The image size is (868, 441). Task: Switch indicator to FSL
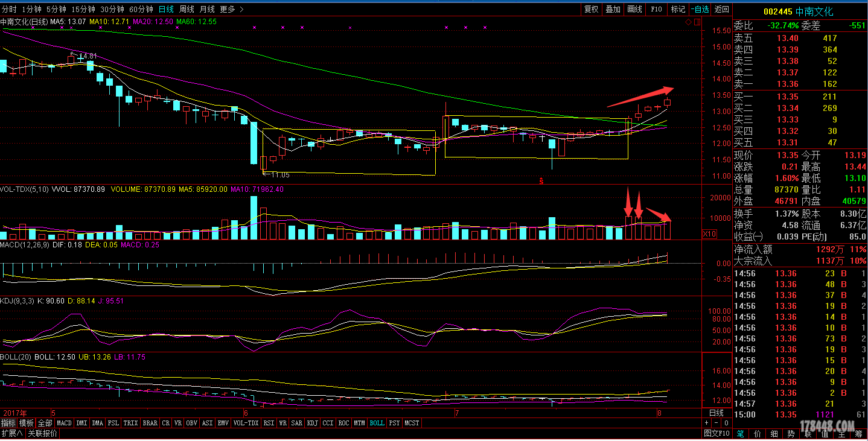click(x=113, y=423)
